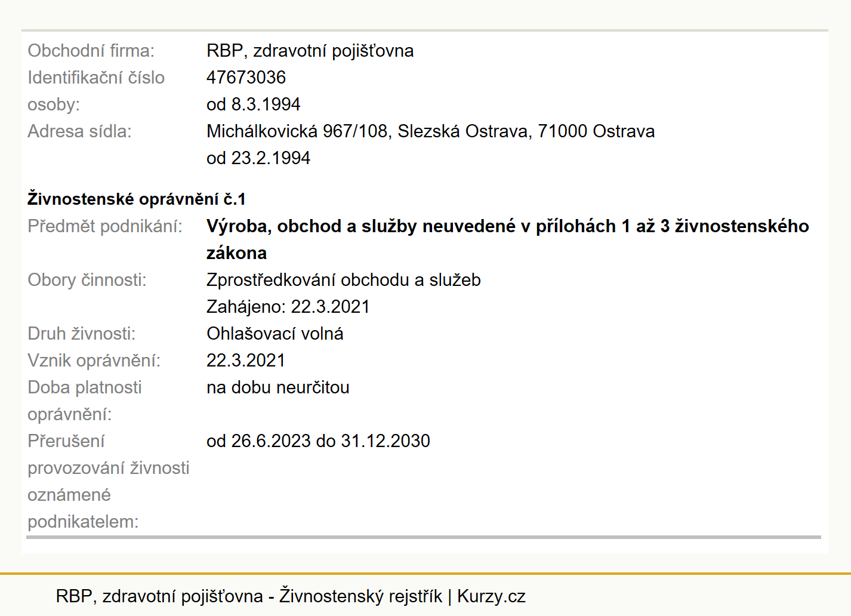
Task: Click the 'Obory činnosti:' label
Action: [x=87, y=280]
